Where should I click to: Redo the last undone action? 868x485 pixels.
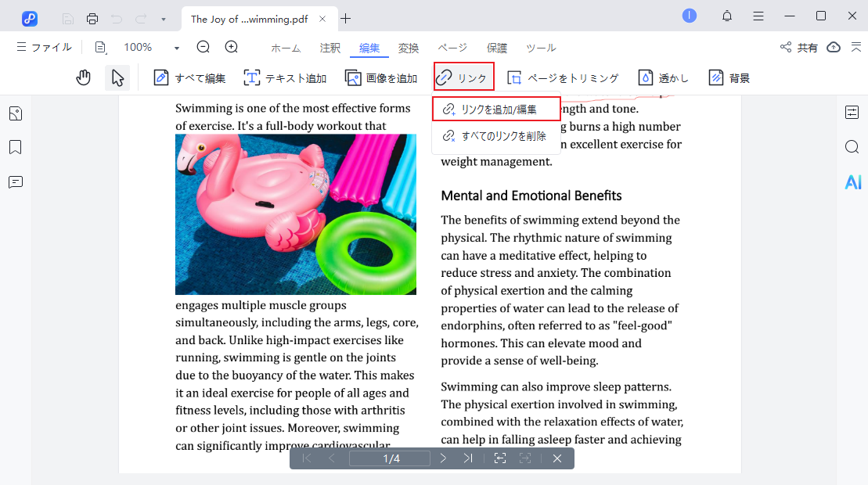(141, 19)
